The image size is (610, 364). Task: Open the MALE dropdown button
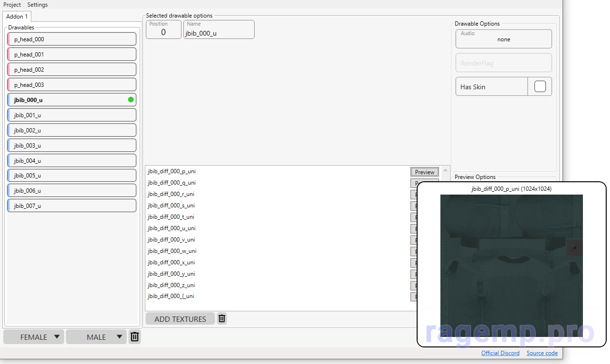tap(96, 337)
